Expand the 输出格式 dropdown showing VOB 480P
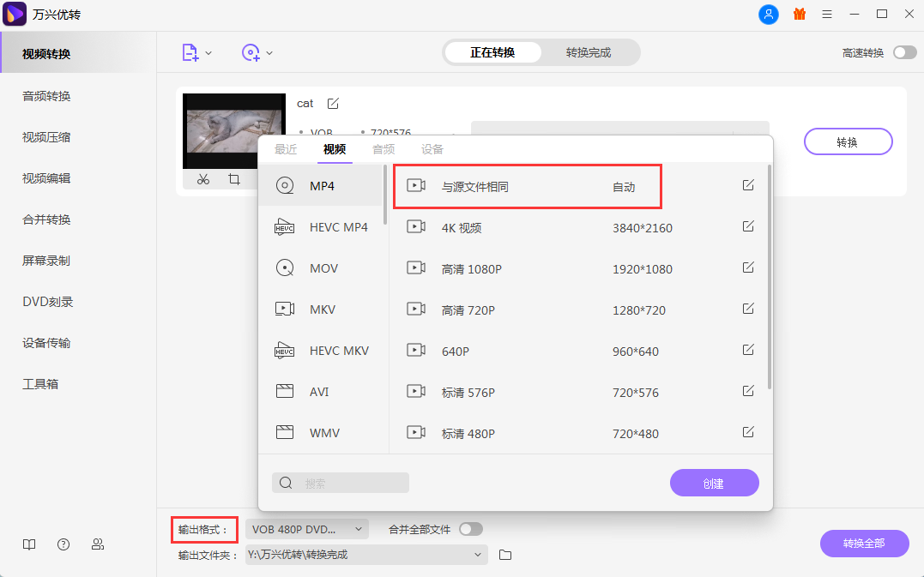The width and height of the screenshot is (924, 577). point(307,529)
